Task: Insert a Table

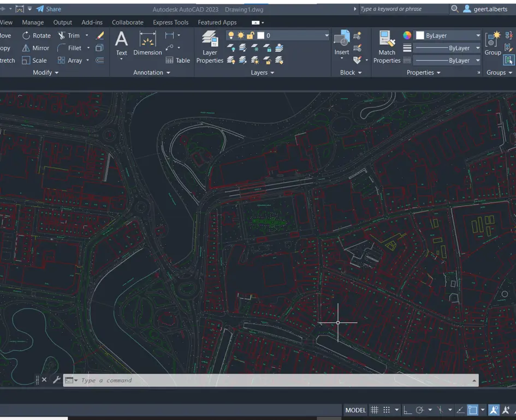Action: 177,61
